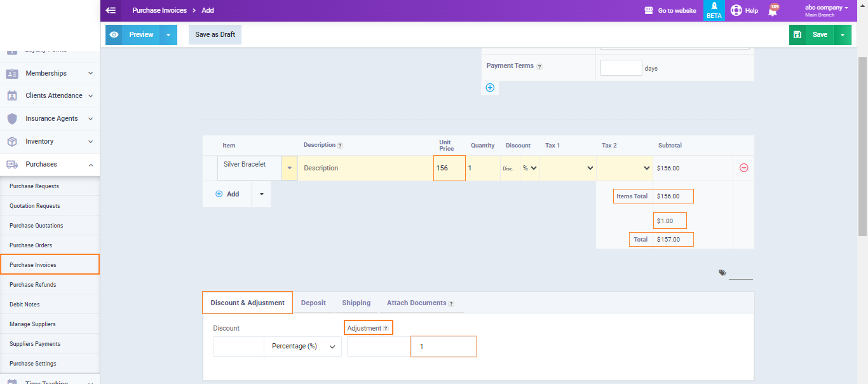Image resolution: width=868 pixels, height=384 pixels.
Task: Open the Tax 1 dropdown
Action: pyautogui.click(x=568, y=168)
